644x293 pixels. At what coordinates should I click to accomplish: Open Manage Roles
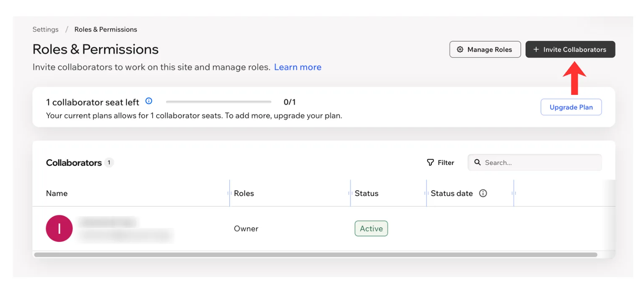coord(485,50)
